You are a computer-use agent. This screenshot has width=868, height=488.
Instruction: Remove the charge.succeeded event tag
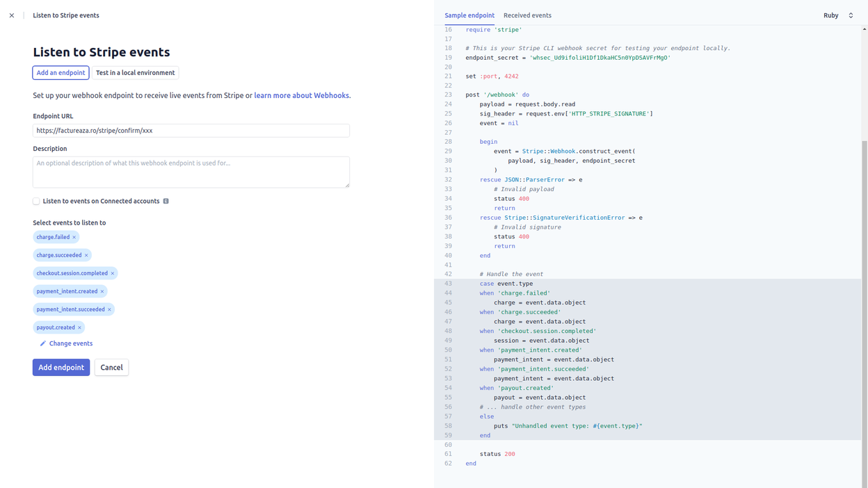pos(86,255)
